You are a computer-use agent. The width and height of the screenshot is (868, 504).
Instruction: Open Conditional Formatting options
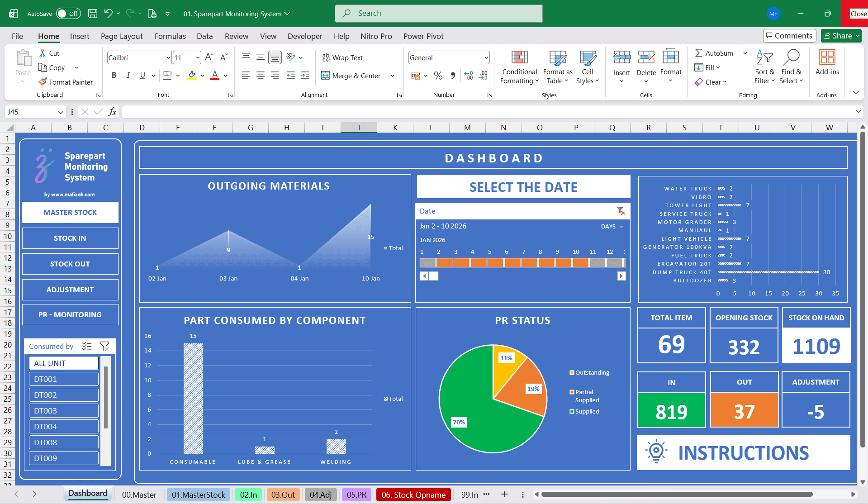(x=519, y=67)
